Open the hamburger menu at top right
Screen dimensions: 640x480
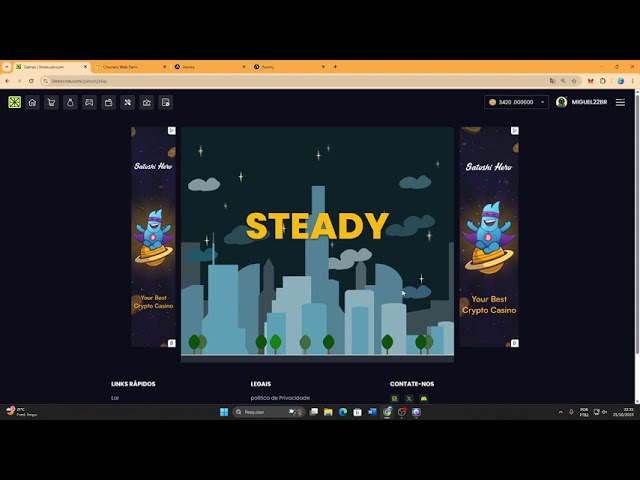point(620,102)
